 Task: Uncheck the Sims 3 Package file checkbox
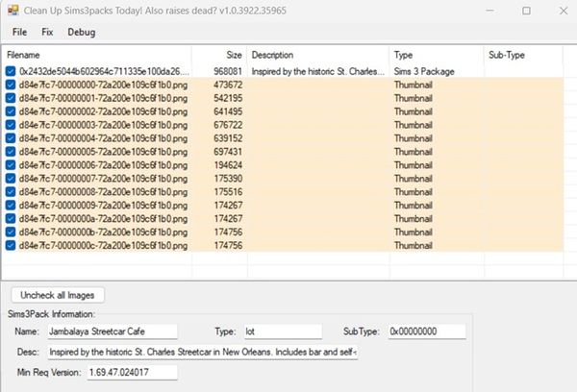(x=11, y=71)
